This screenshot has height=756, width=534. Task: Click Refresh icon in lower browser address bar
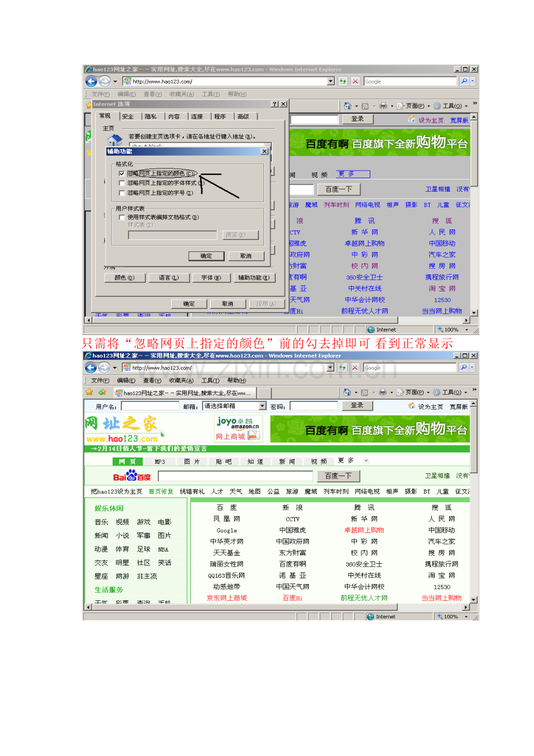[x=343, y=368]
